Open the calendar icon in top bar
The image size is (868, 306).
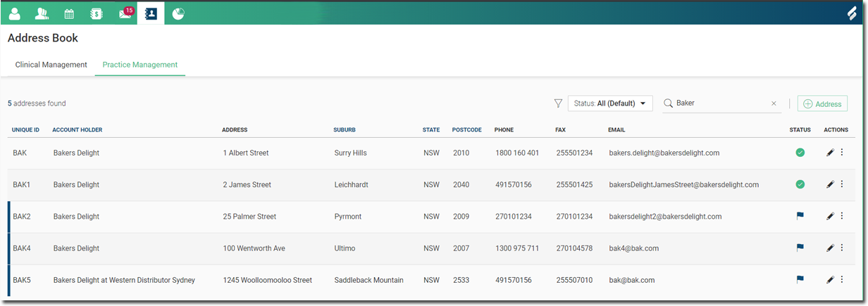tap(69, 13)
